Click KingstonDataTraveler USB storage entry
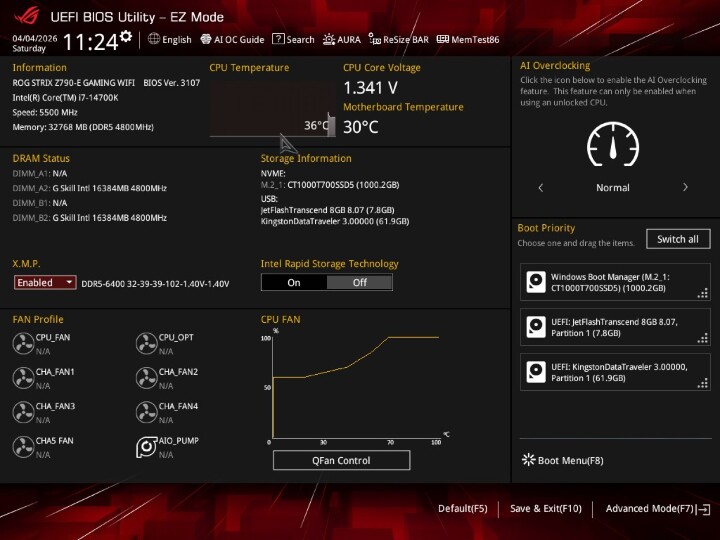This screenshot has height=540, width=720. (x=335, y=221)
